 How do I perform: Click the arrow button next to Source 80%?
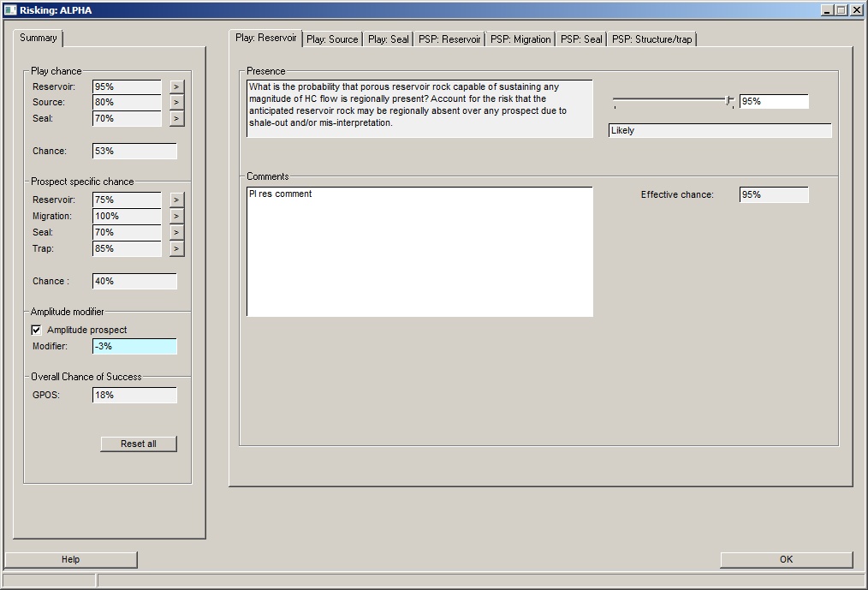pos(176,103)
